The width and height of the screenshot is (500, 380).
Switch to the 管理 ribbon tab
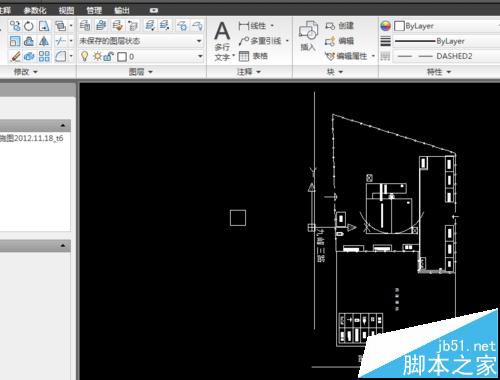pyautogui.click(x=94, y=11)
